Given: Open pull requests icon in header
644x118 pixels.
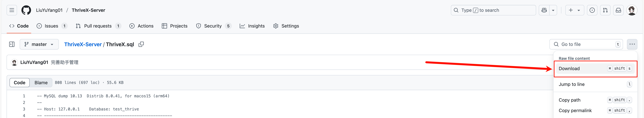Looking at the screenshot, I should pyautogui.click(x=605, y=10).
